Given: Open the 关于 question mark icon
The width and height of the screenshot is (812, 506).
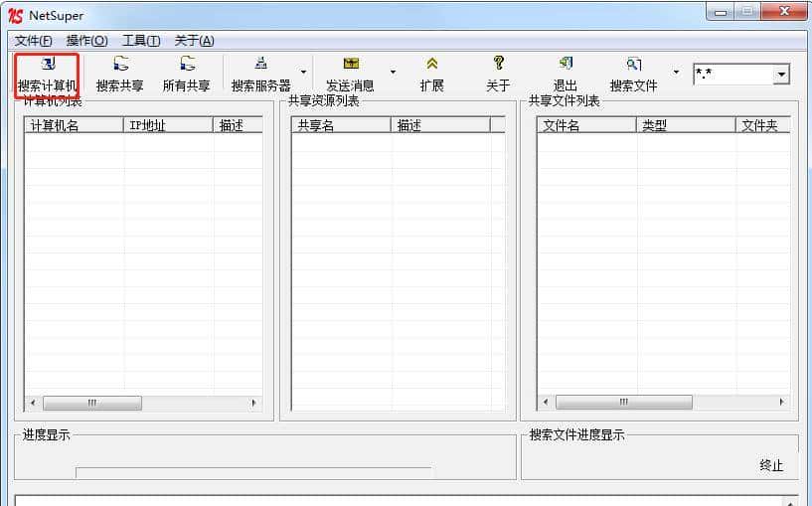Looking at the screenshot, I should pos(498,64).
